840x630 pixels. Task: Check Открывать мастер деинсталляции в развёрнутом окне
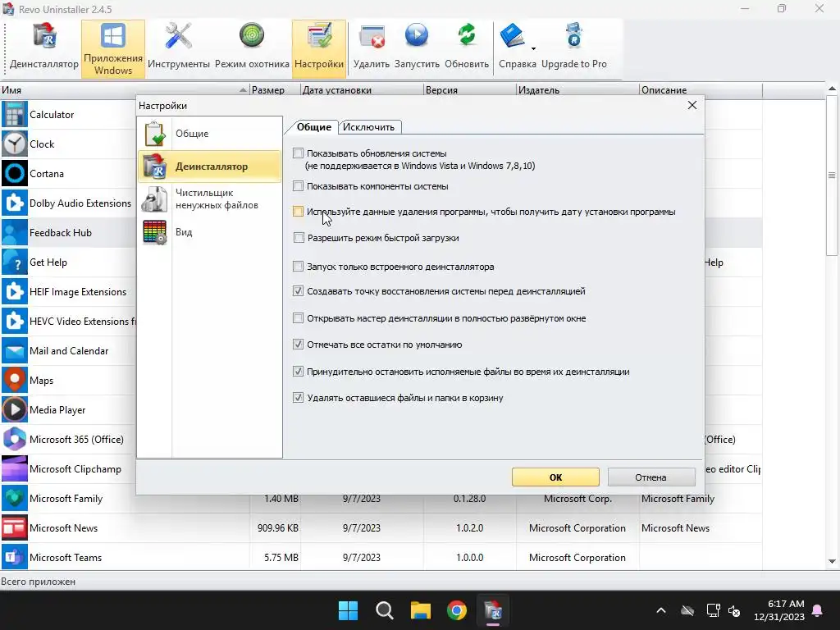(x=299, y=318)
